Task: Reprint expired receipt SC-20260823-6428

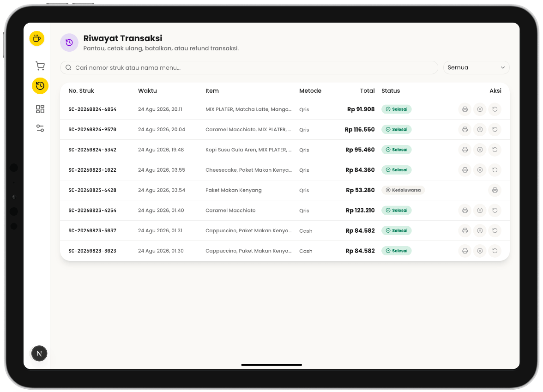Action: click(x=495, y=190)
